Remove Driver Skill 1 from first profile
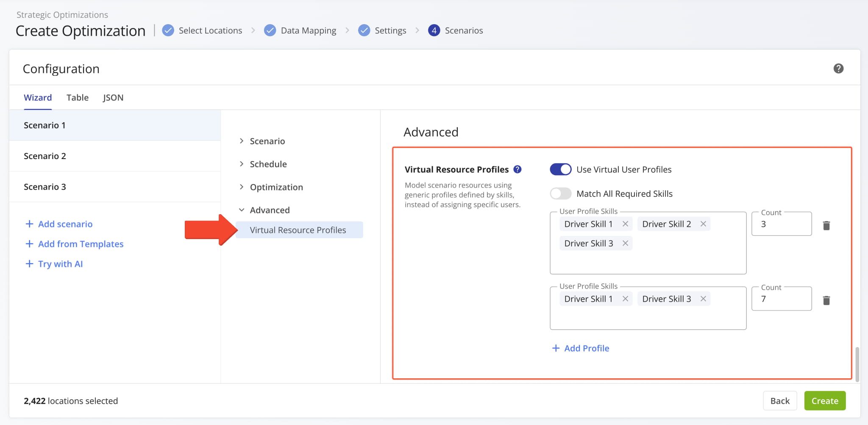868x425 pixels. 625,224
